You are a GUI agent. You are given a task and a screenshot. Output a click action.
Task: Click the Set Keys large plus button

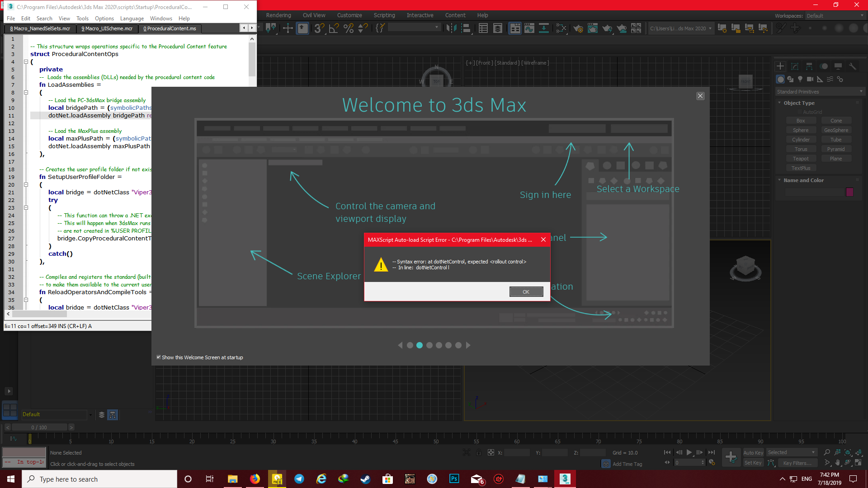click(731, 457)
